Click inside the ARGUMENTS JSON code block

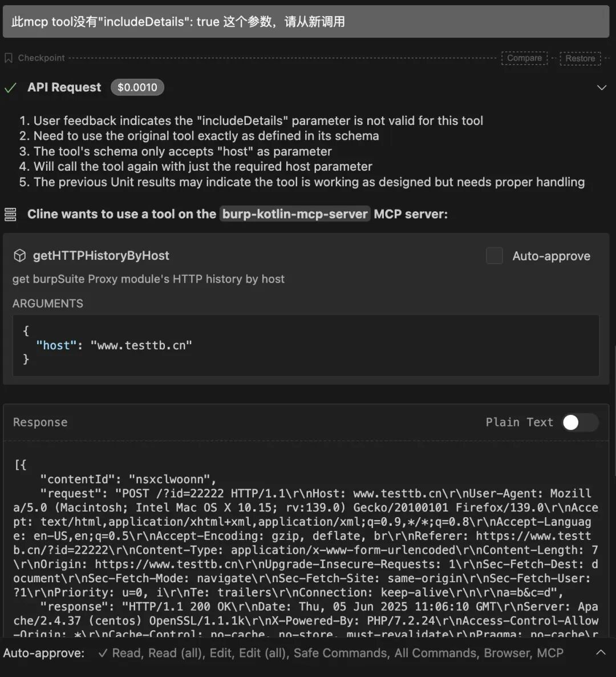306,345
